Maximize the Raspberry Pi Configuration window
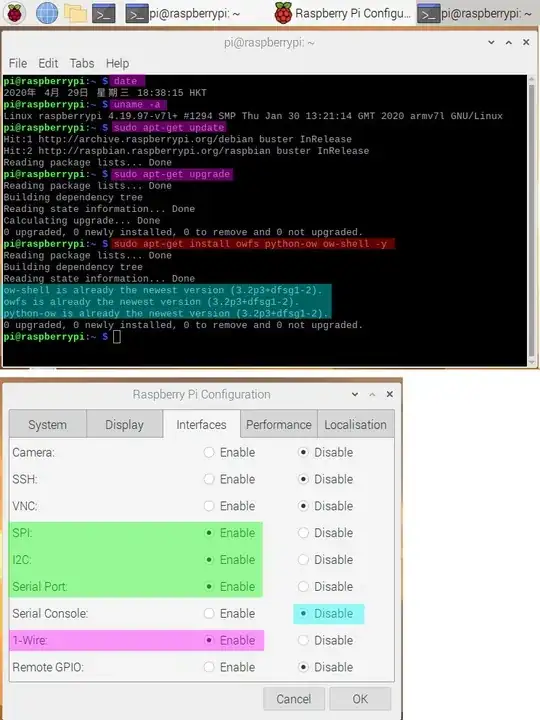The width and height of the screenshot is (540, 720). [x=372, y=394]
